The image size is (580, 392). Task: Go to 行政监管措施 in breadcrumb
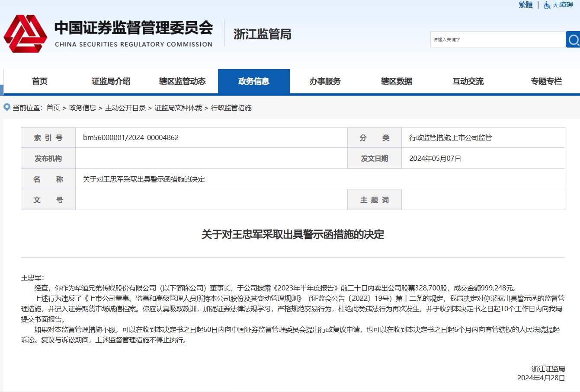[231, 108]
